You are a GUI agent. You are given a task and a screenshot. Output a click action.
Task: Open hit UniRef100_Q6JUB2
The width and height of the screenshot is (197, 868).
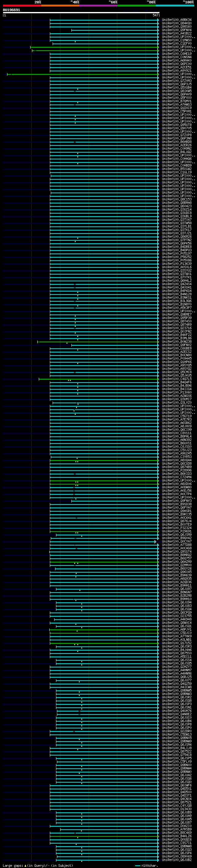point(177,860)
